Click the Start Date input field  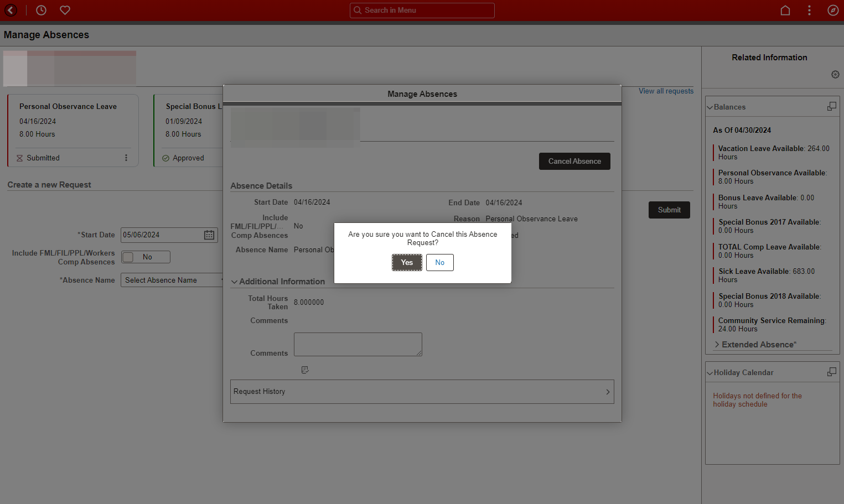pyautogui.click(x=169, y=235)
